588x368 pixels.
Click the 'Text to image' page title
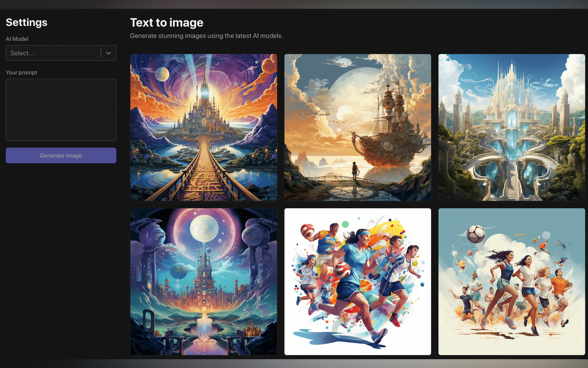(x=166, y=23)
